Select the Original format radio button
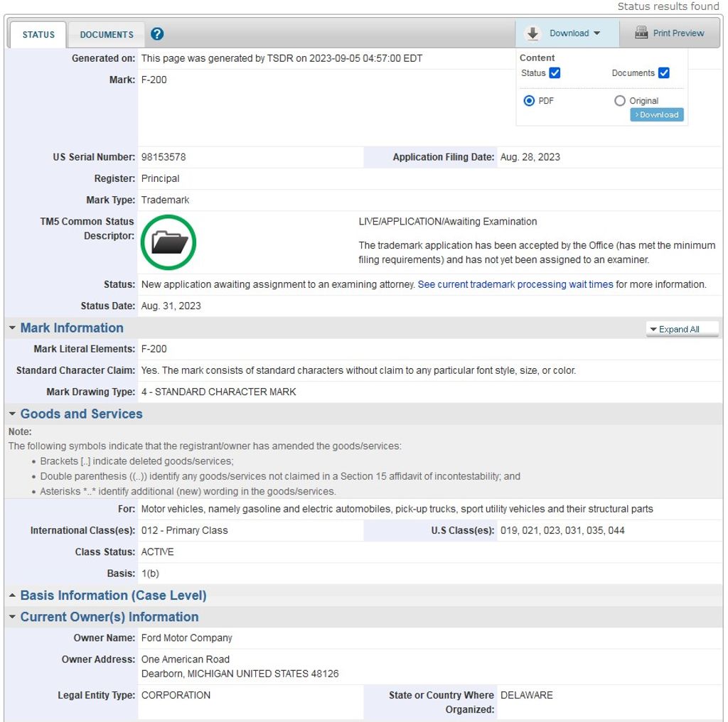728x722 pixels. (x=620, y=101)
